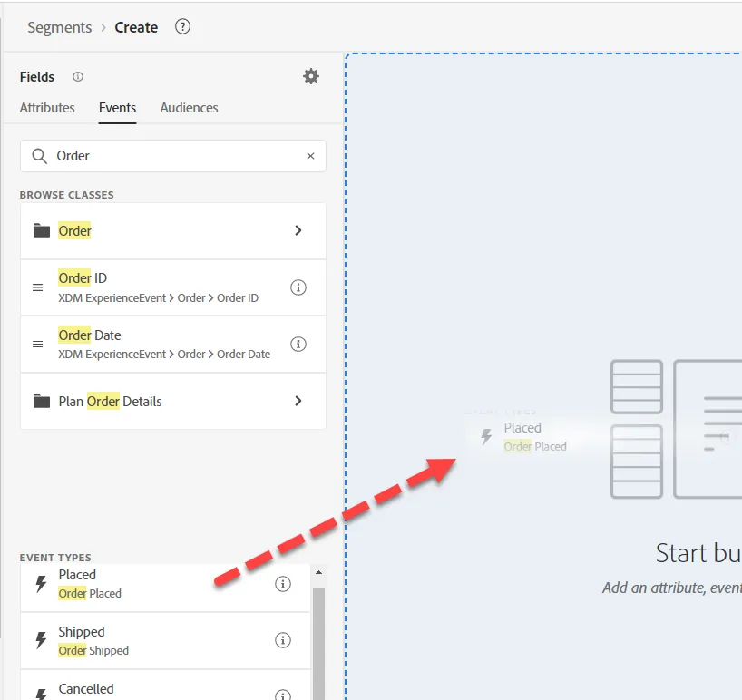742x700 pixels.
Task: Clear the Order search text
Action: pyautogui.click(x=310, y=156)
